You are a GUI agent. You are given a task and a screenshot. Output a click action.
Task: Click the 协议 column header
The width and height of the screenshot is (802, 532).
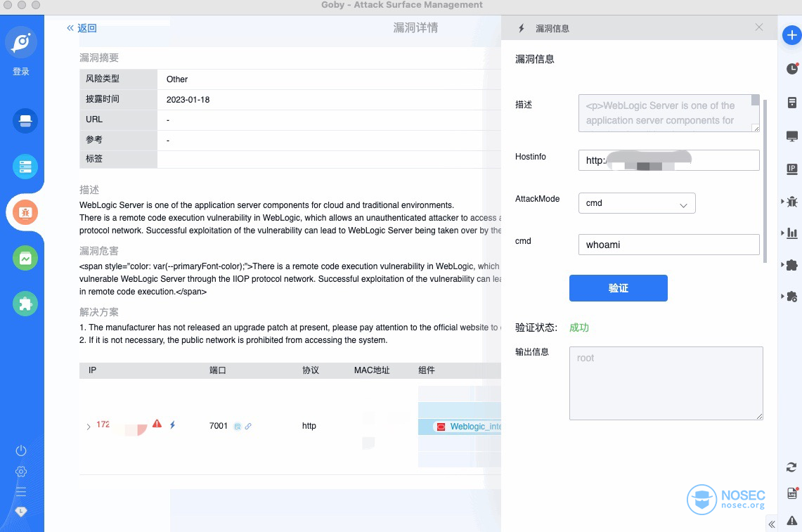[311, 370]
